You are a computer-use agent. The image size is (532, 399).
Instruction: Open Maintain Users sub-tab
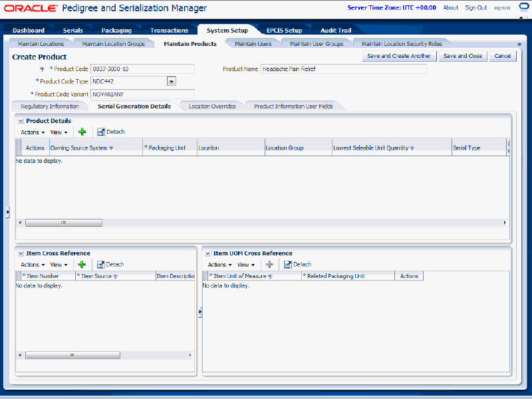[253, 44]
